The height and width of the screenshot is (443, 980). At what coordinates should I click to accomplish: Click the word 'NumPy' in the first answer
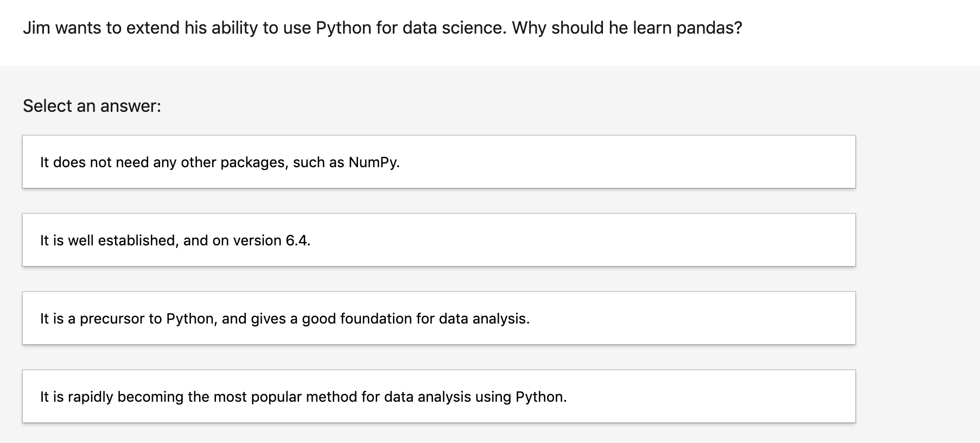[x=373, y=162]
